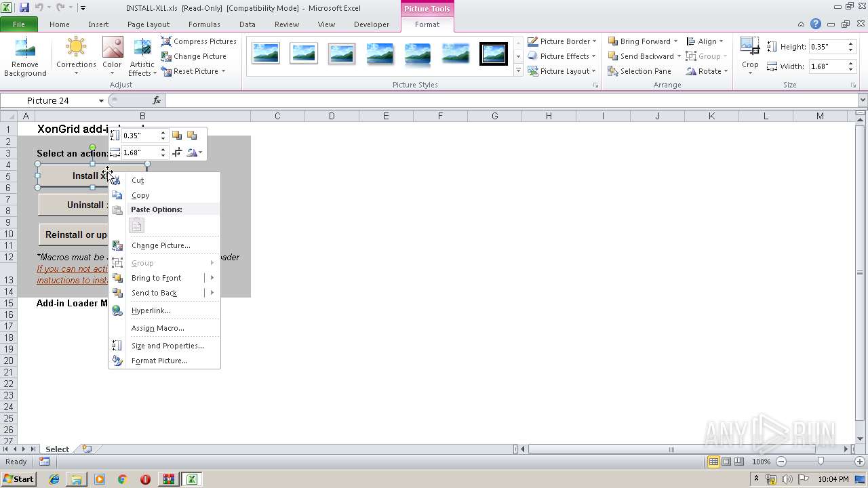Increase ribbon Height value with spinner
This screenshot has width=868, height=488.
850,44
